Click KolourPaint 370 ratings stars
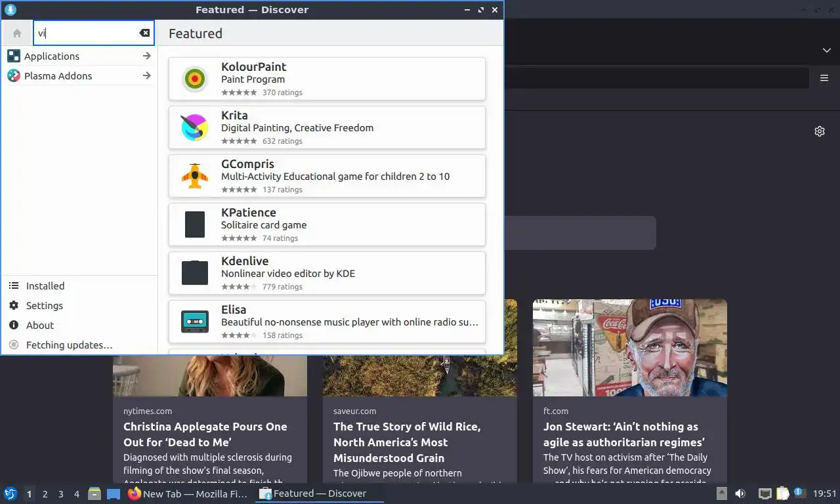This screenshot has height=504, width=840. tap(239, 93)
